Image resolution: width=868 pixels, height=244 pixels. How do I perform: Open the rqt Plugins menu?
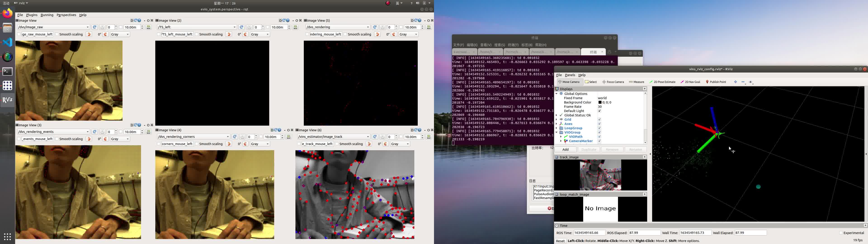(x=32, y=15)
